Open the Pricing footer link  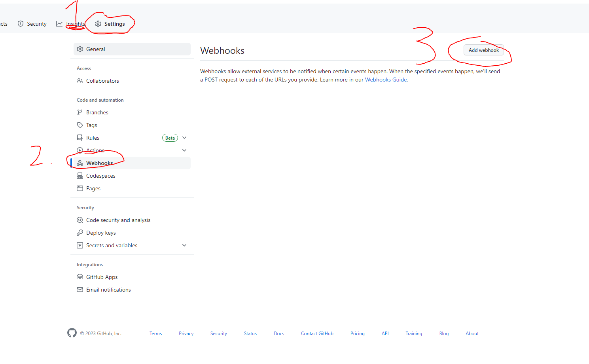pyautogui.click(x=358, y=334)
